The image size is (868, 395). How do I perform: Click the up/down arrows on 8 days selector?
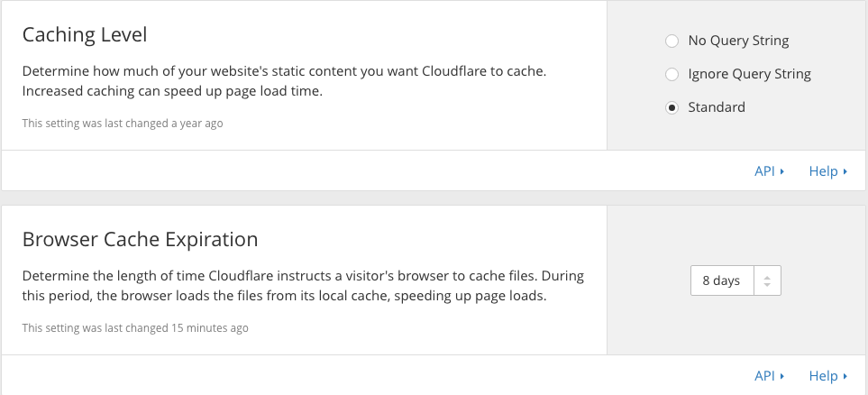pyautogui.click(x=767, y=280)
